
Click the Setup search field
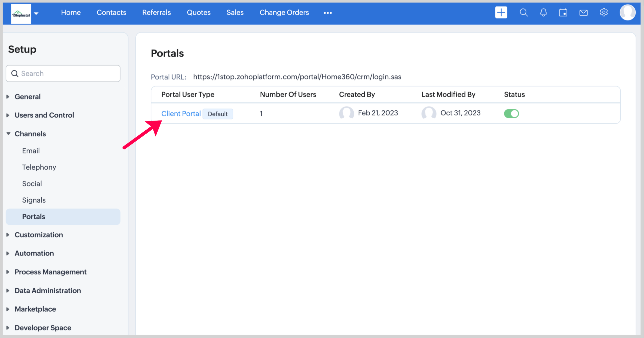pos(63,74)
